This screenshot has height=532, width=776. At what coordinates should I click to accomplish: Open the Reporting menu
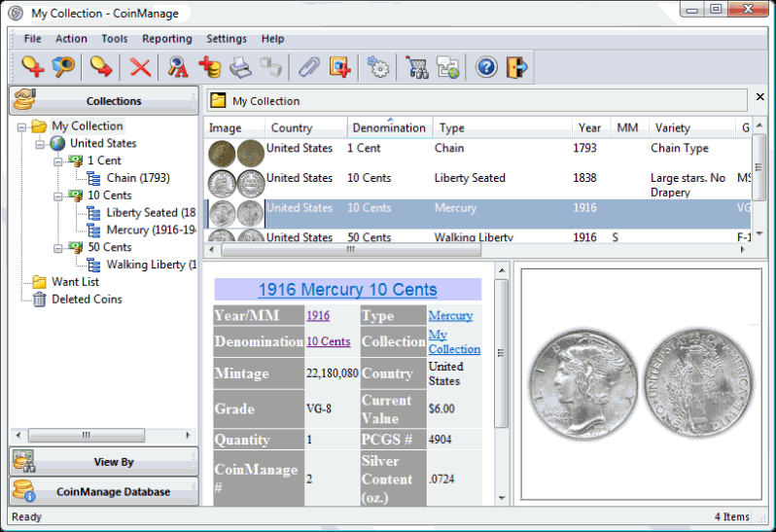tap(167, 39)
